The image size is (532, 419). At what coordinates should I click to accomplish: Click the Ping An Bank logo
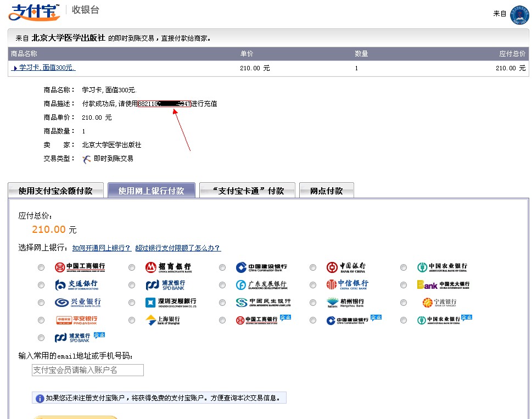click(x=77, y=320)
